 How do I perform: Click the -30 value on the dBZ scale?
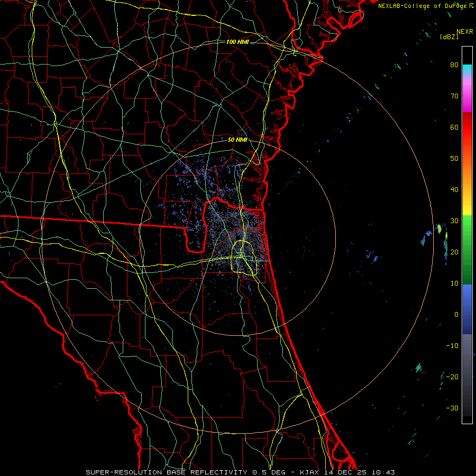[x=452, y=408]
